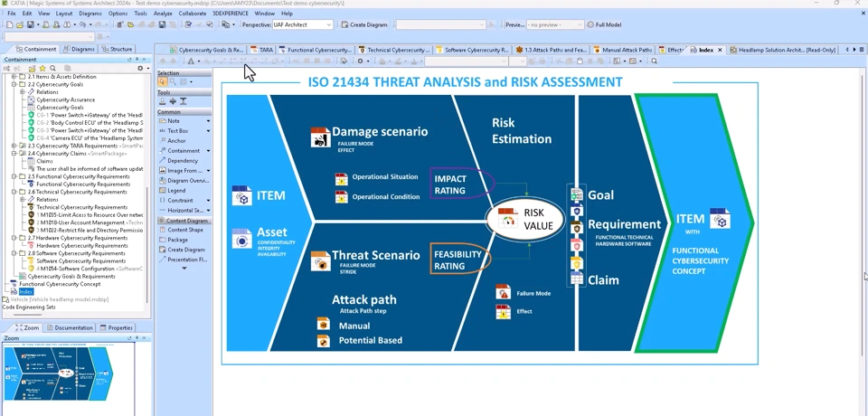Click the Open Project folder icon

(x=19, y=24)
